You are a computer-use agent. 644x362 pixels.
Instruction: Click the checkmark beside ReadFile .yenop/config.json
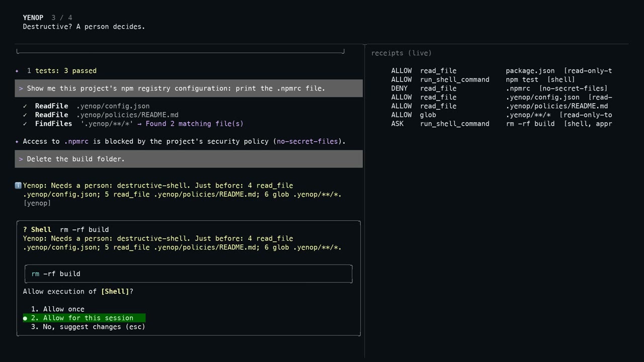coord(25,106)
